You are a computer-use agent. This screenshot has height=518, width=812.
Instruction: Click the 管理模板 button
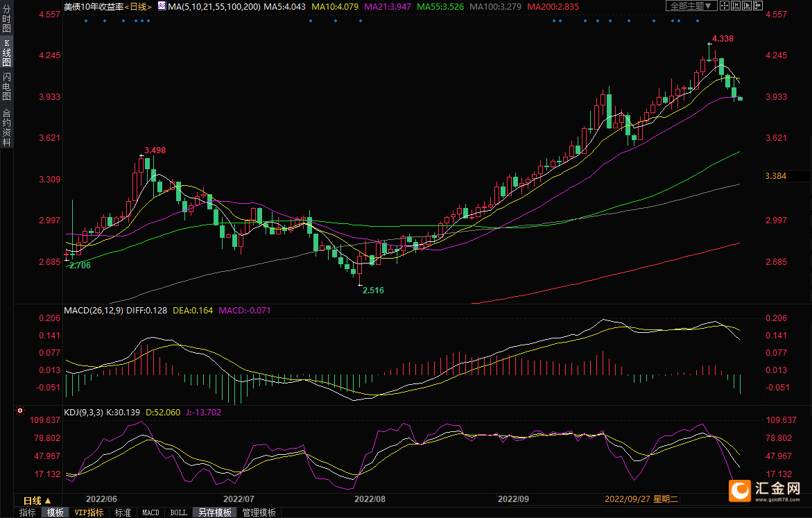pyautogui.click(x=259, y=512)
